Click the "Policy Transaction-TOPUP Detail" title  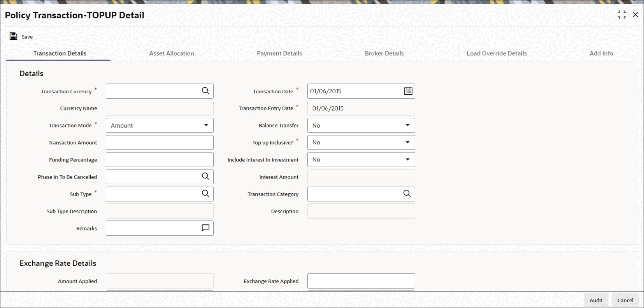75,15
